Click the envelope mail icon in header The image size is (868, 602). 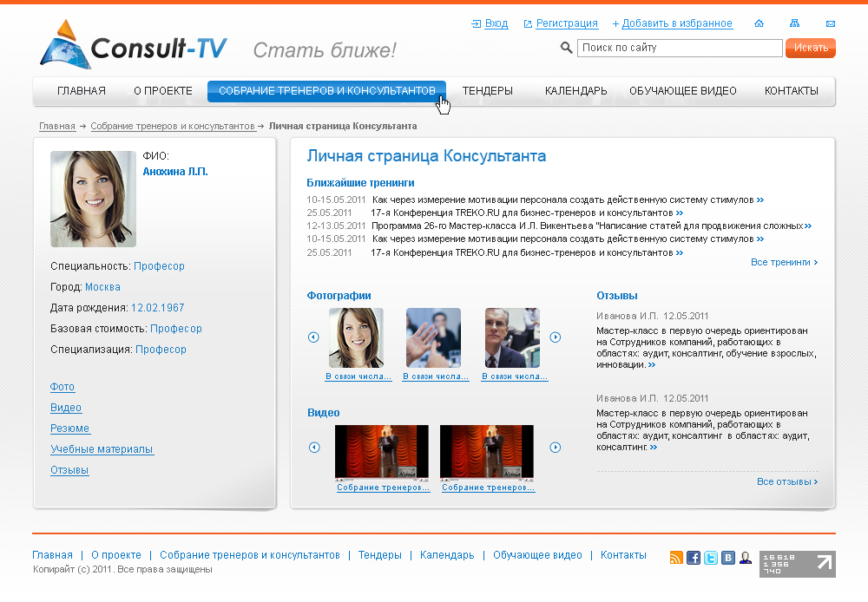pyautogui.click(x=831, y=23)
